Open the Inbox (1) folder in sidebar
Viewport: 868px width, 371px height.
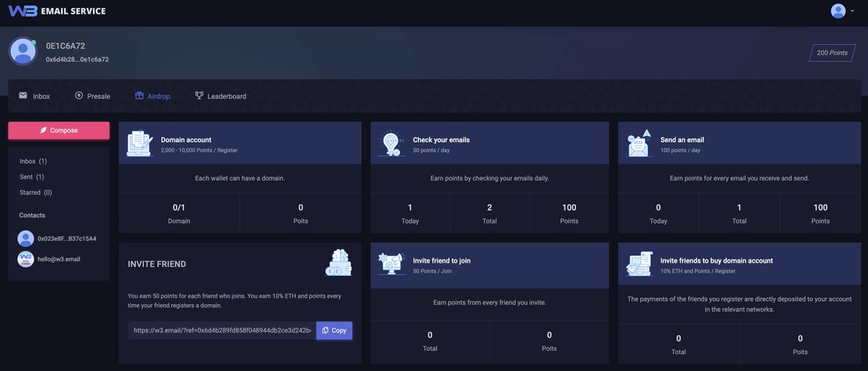click(x=33, y=161)
